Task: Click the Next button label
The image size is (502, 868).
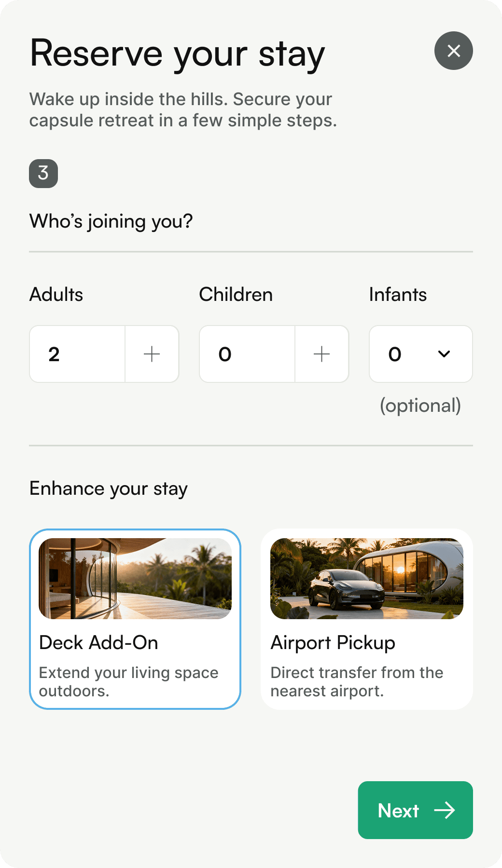Action: point(398,811)
